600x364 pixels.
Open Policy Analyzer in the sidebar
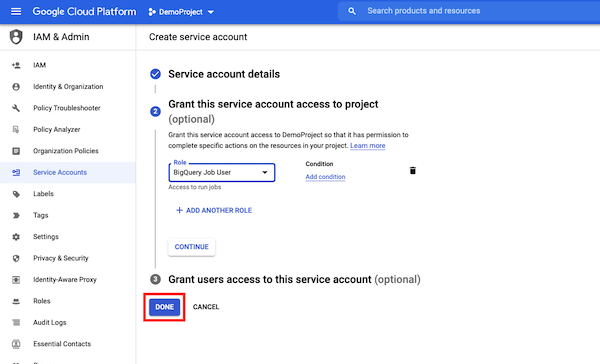pos(68,129)
